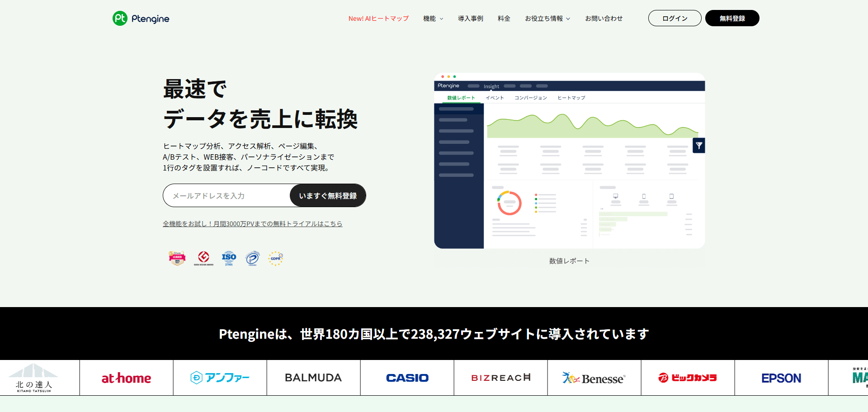The image size is (868, 412).
Task: Open the ISO 27001 certification icon
Action: [229, 258]
